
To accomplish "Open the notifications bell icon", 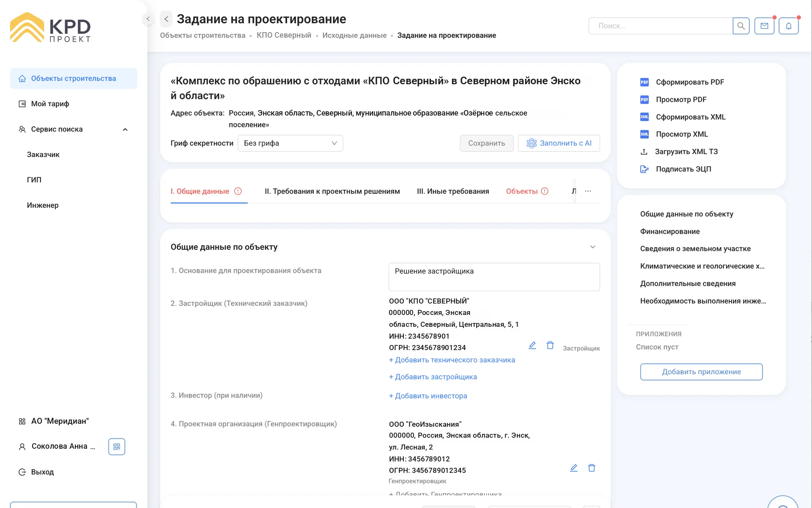I will coord(788,26).
